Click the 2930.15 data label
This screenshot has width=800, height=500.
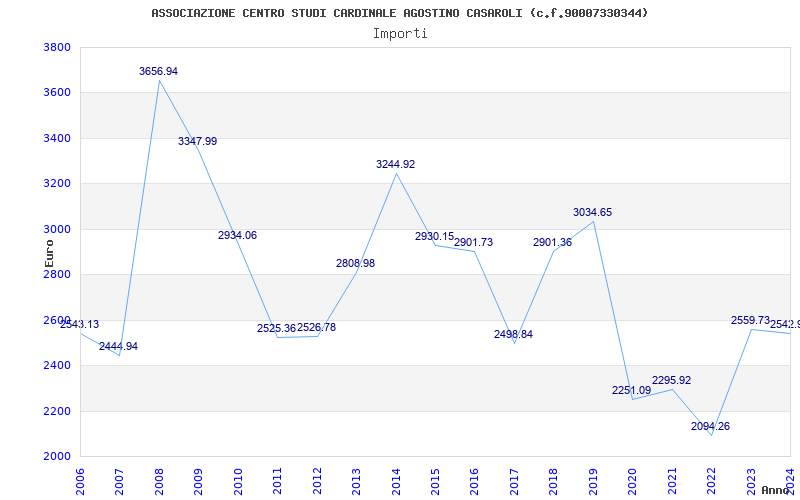point(434,237)
